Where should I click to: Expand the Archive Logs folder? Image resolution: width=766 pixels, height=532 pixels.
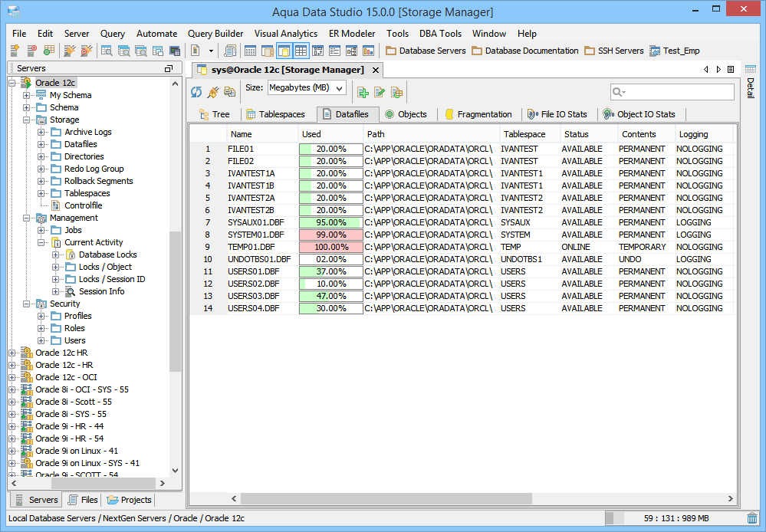[x=41, y=132]
